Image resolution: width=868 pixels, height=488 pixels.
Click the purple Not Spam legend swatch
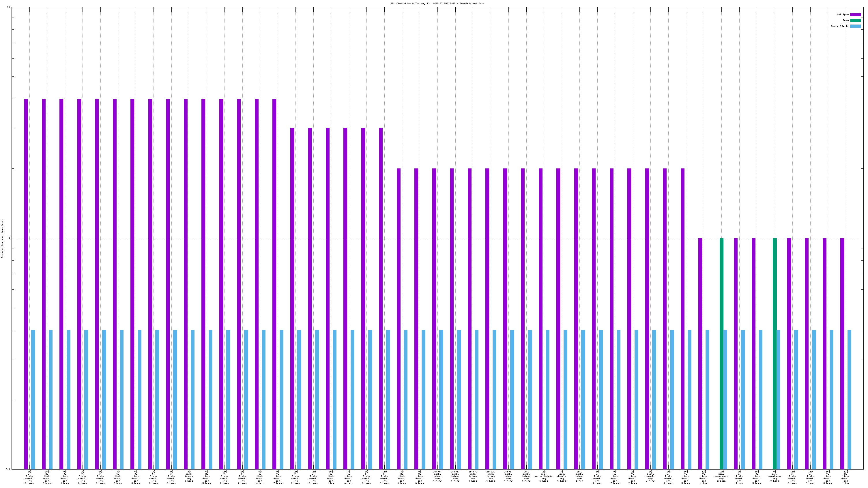855,14
